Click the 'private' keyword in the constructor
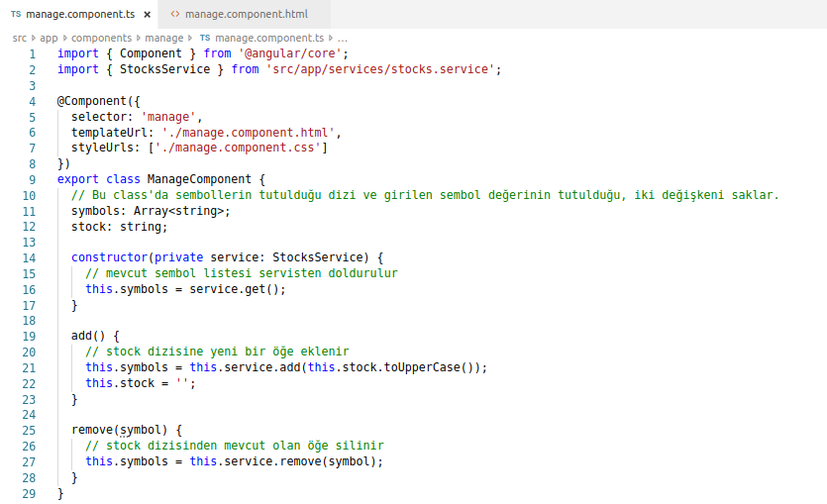Viewport: 827px width, 504px height. point(178,257)
